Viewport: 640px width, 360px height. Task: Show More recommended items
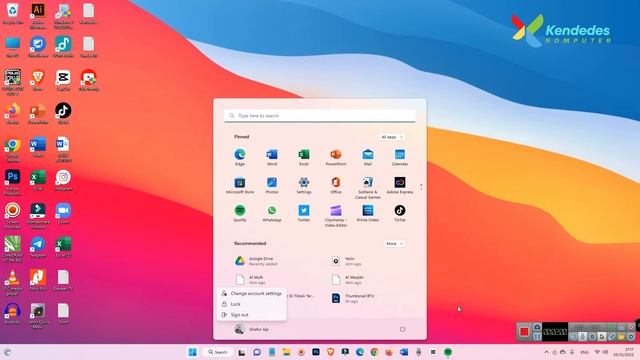pyautogui.click(x=394, y=244)
